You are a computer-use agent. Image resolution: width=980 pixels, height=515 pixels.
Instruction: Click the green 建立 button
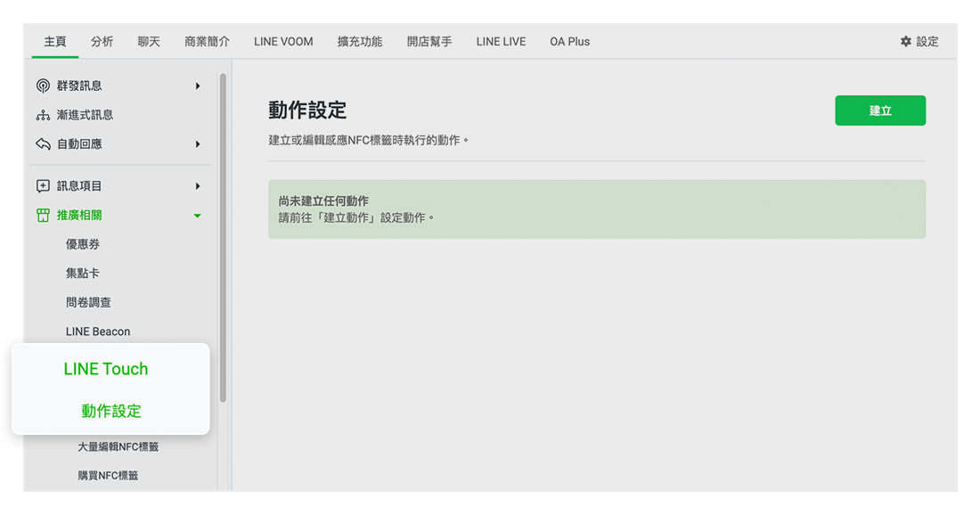880,110
